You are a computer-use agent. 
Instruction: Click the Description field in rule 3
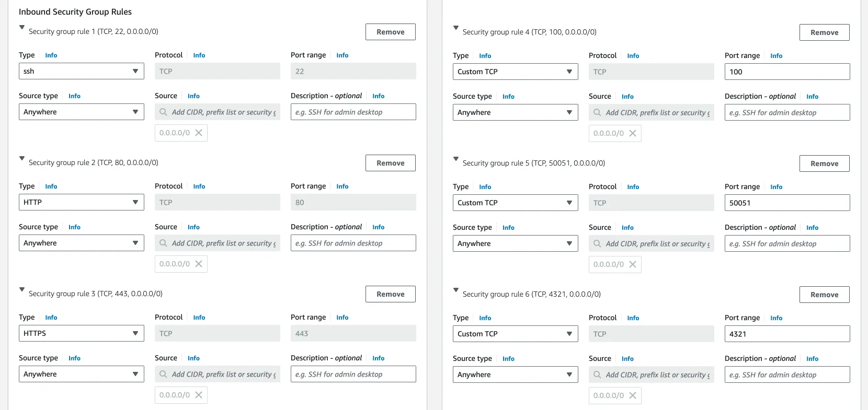[x=353, y=374]
